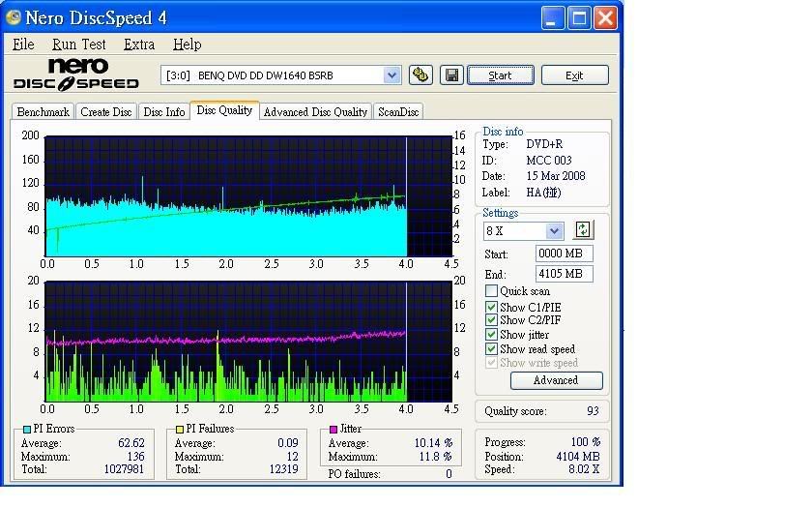Open the BENQ DVD drive selection dropdown
812x508 pixels.
click(x=392, y=75)
